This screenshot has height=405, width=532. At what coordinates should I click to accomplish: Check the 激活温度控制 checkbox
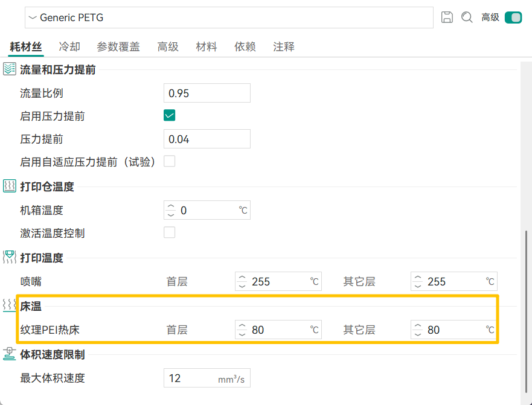click(x=170, y=232)
